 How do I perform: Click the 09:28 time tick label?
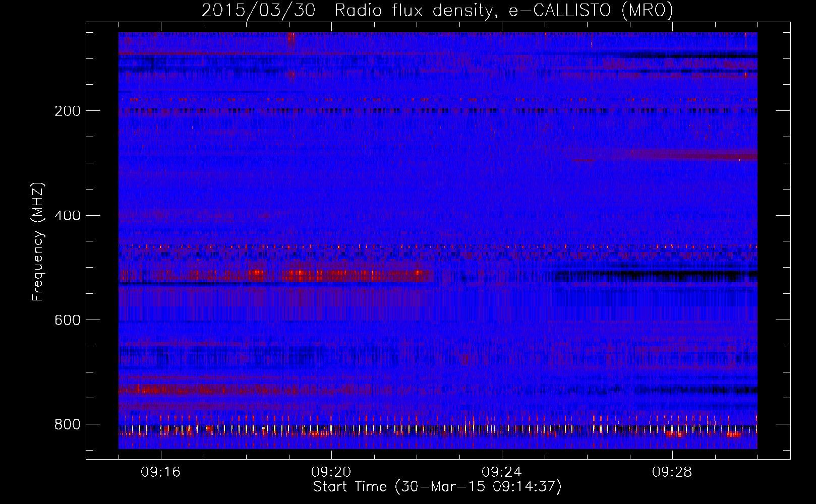[x=672, y=472]
